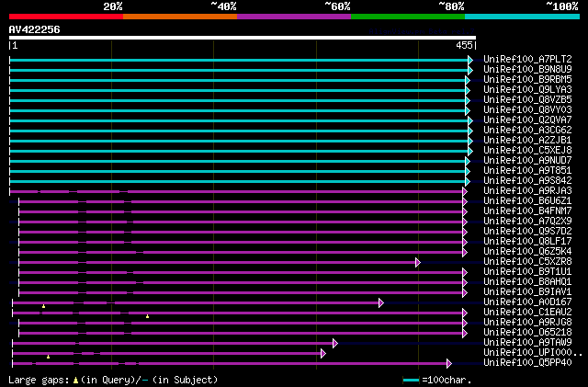Screen dimensions: 588x387
Task: Click the purple arrowhead of UniRef100_A9TAW9 alignment
Action: pos(334,344)
